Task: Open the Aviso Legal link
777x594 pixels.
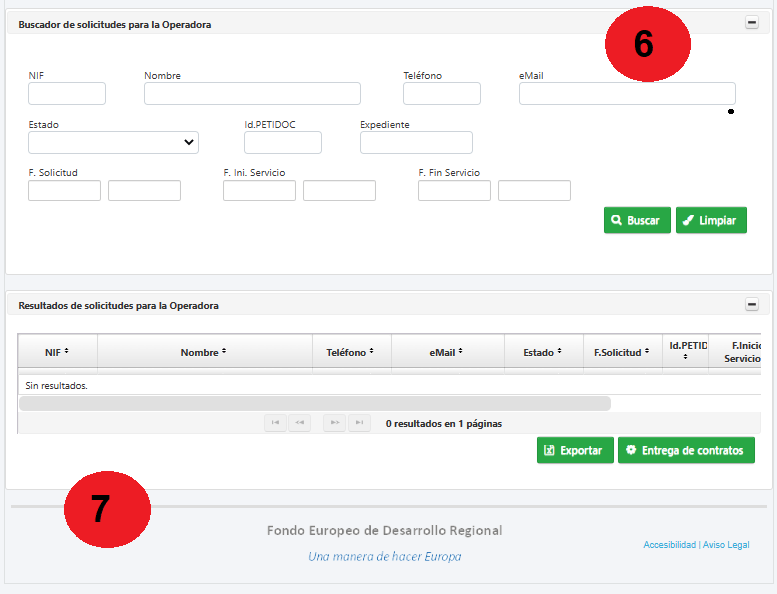Action: 725,545
